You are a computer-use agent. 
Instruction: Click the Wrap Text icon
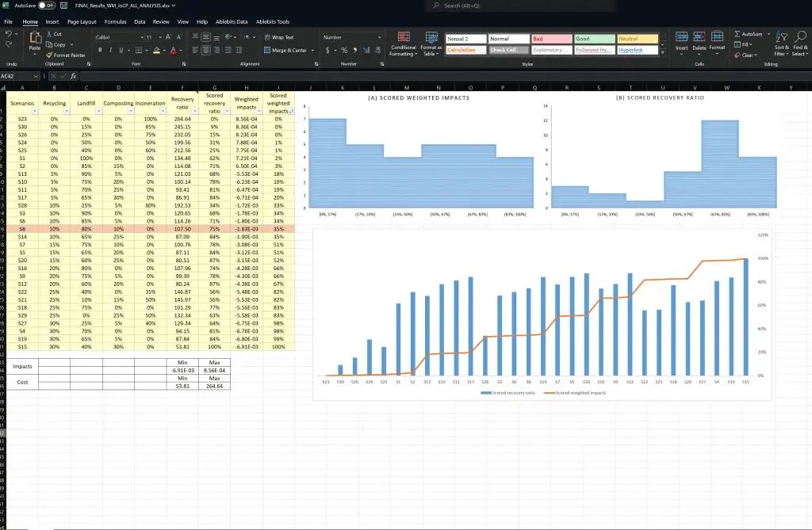[268, 37]
